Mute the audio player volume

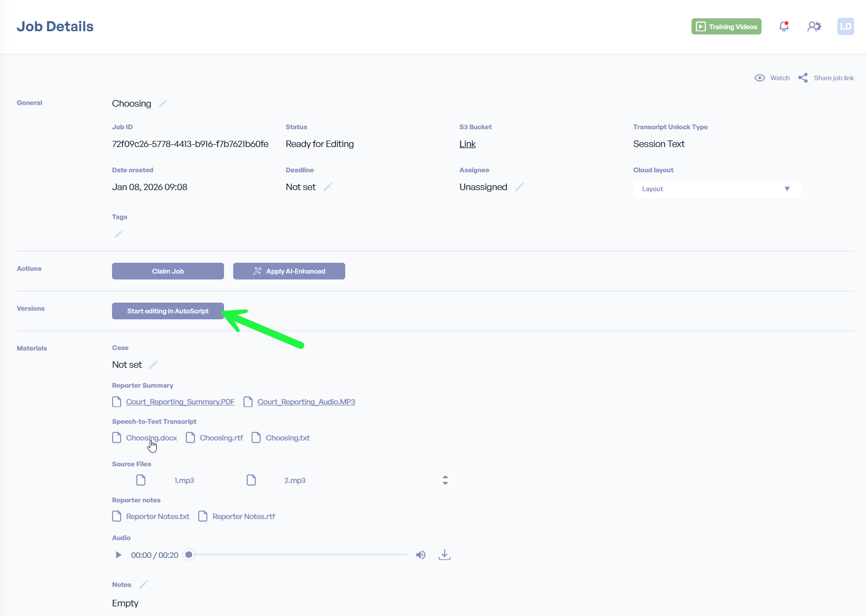[x=421, y=555]
